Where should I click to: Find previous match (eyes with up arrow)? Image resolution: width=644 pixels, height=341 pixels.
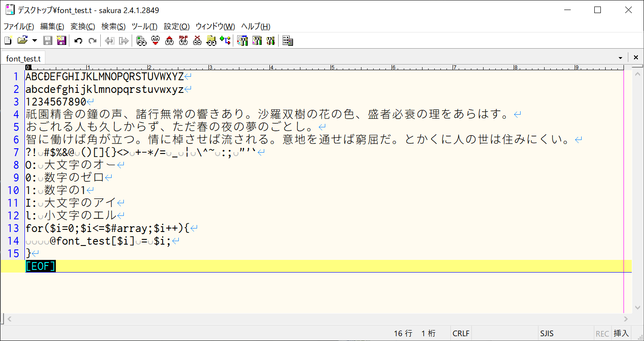169,41
